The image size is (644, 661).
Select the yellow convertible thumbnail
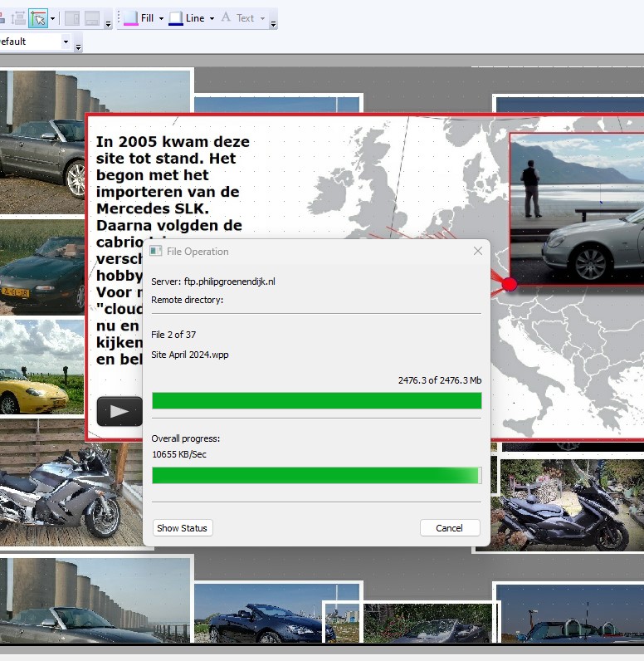tap(42, 367)
